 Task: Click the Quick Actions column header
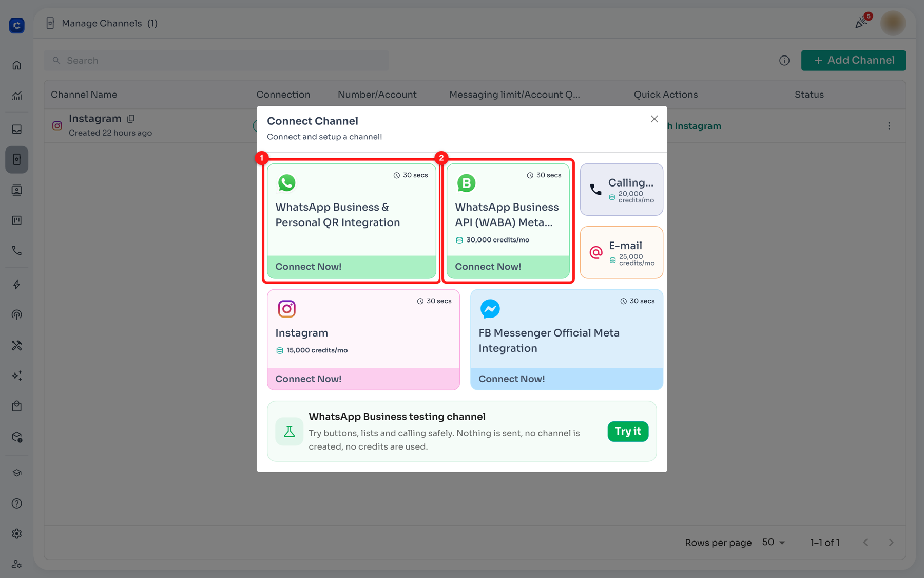[666, 95]
